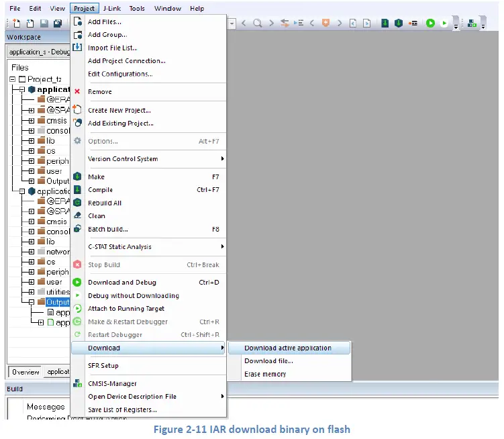This screenshot has width=504, height=439.
Task: Collapse the highlighted Output folder node
Action: [31, 302]
